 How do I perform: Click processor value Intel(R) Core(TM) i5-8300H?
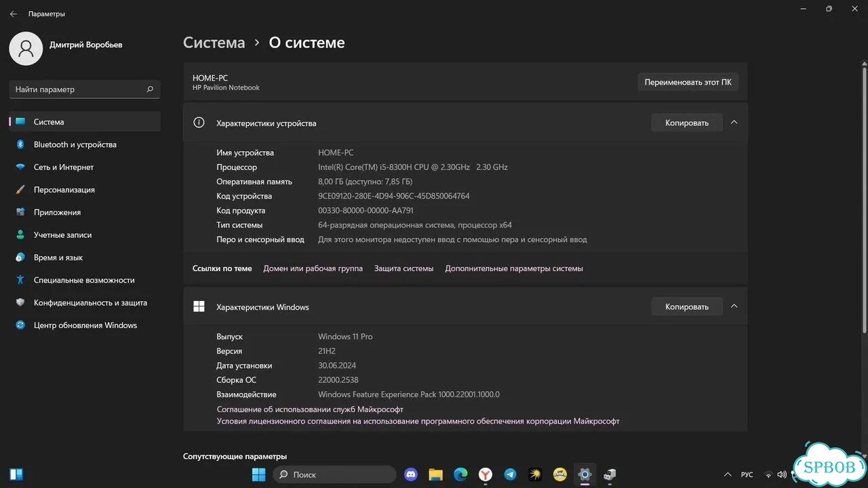(413, 167)
